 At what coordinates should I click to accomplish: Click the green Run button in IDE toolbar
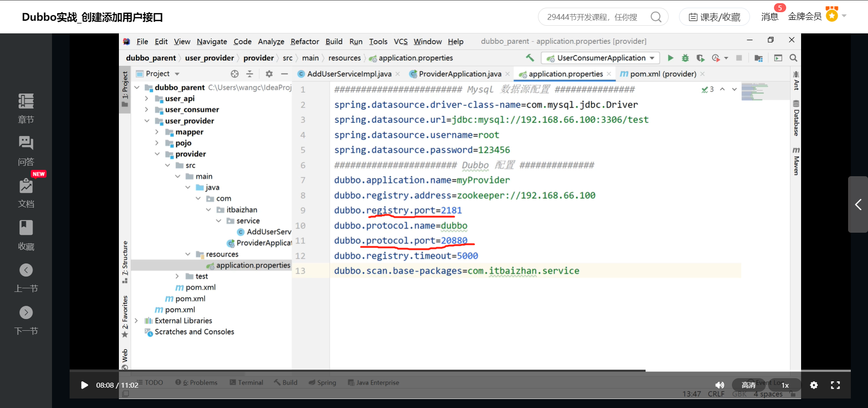pyautogui.click(x=670, y=58)
